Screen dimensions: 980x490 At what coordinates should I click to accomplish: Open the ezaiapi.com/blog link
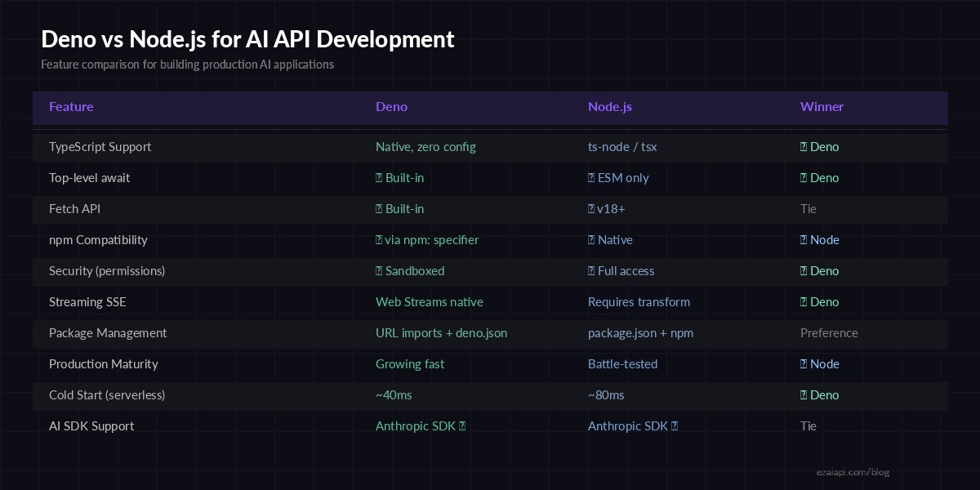853,472
